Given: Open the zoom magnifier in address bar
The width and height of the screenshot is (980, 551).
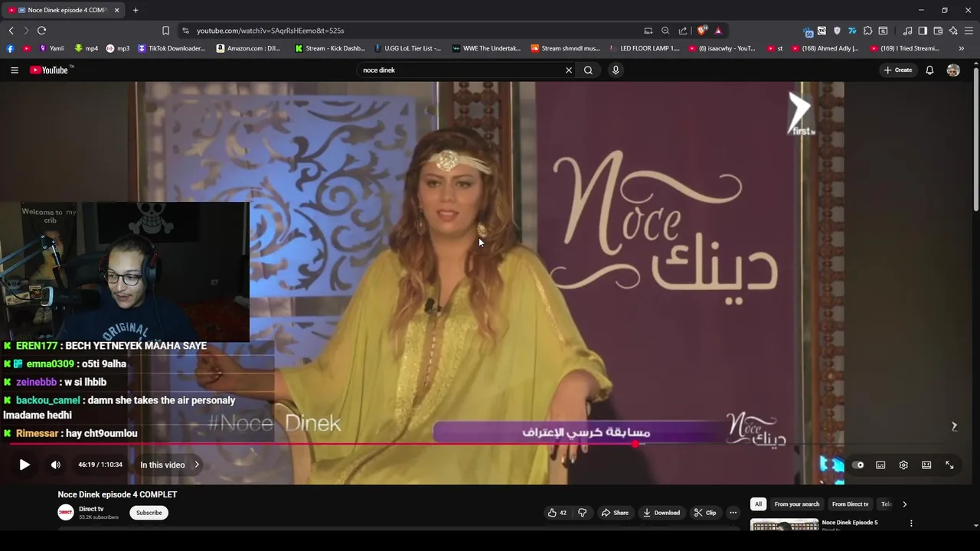Looking at the screenshot, I should tap(665, 31).
